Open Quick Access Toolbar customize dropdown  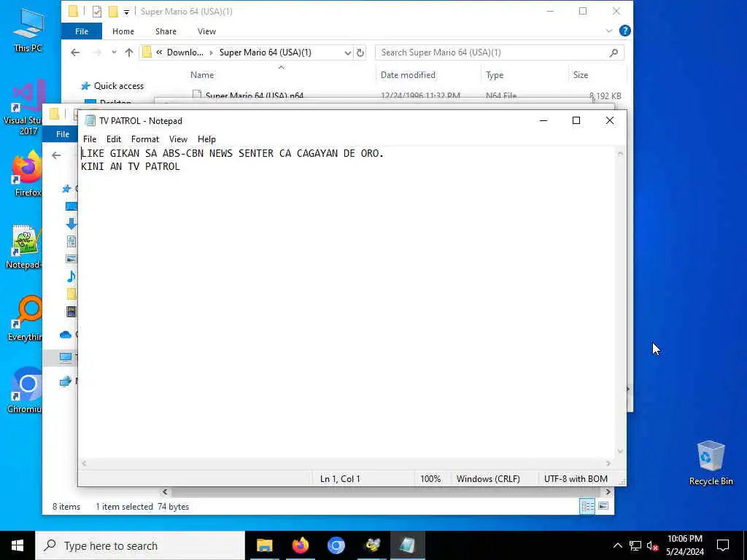(126, 12)
